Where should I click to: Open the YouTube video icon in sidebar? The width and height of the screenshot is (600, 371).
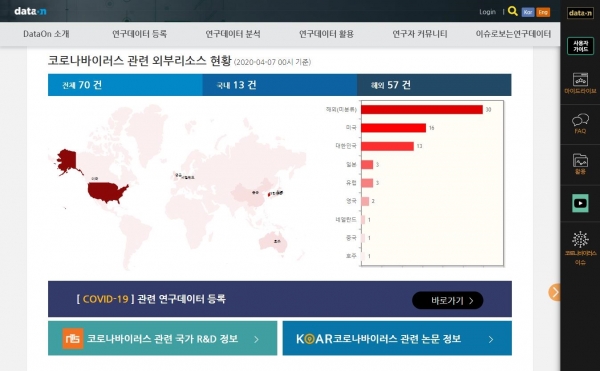pyautogui.click(x=580, y=203)
